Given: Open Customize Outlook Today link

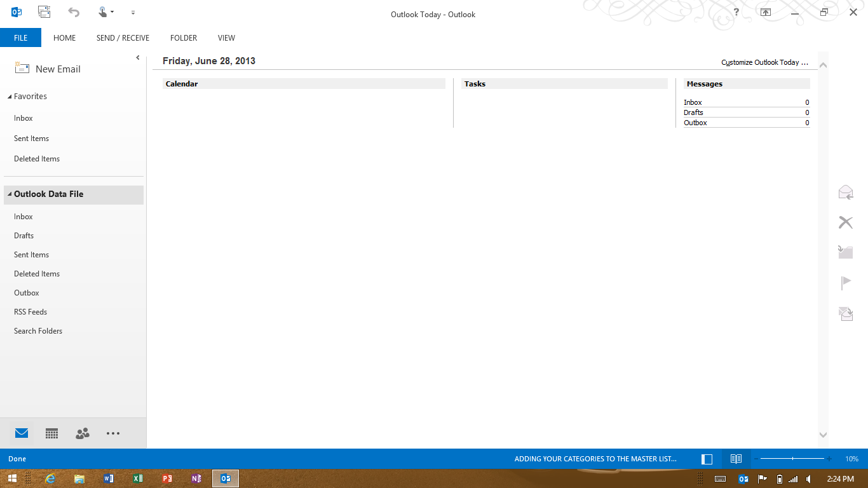Looking at the screenshot, I should [x=764, y=62].
